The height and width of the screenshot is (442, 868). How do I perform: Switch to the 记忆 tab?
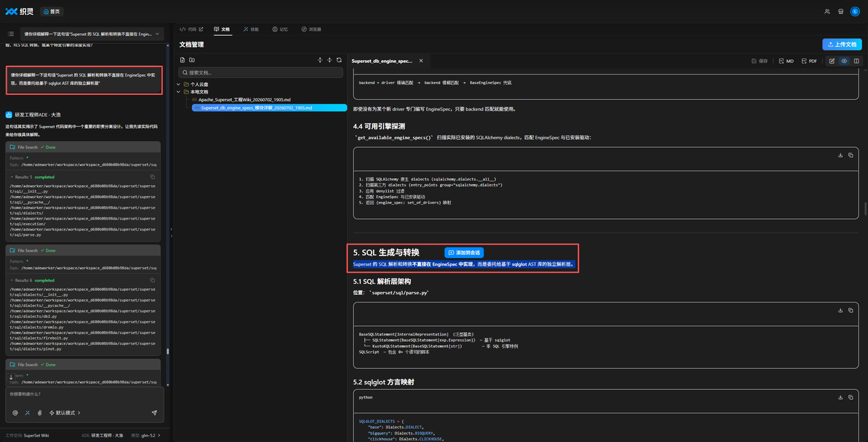pyautogui.click(x=280, y=29)
